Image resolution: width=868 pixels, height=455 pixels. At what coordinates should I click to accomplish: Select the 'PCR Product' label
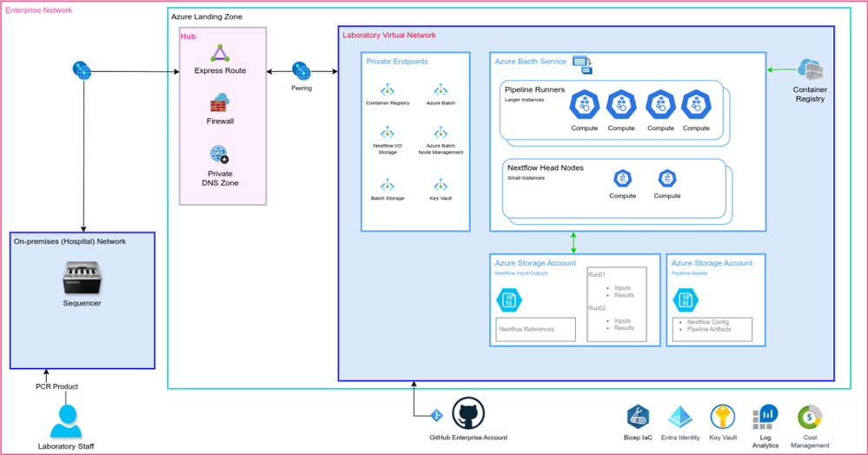(x=56, y=386)
